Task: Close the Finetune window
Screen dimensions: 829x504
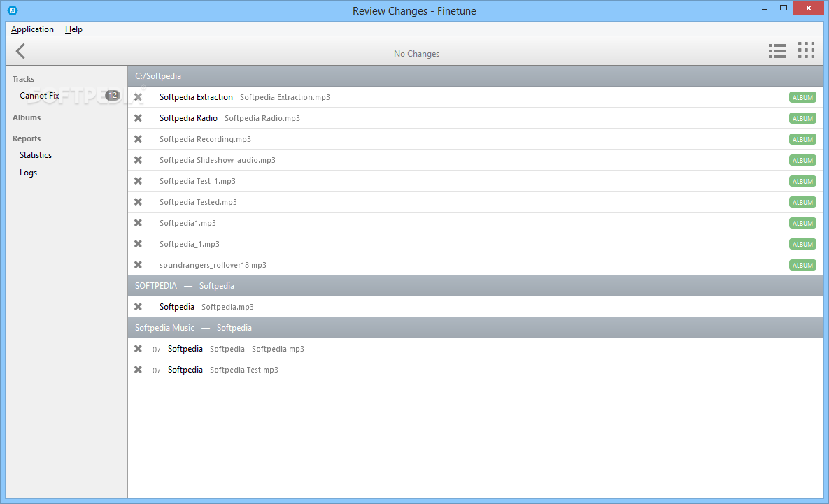Action: [809, 8]
